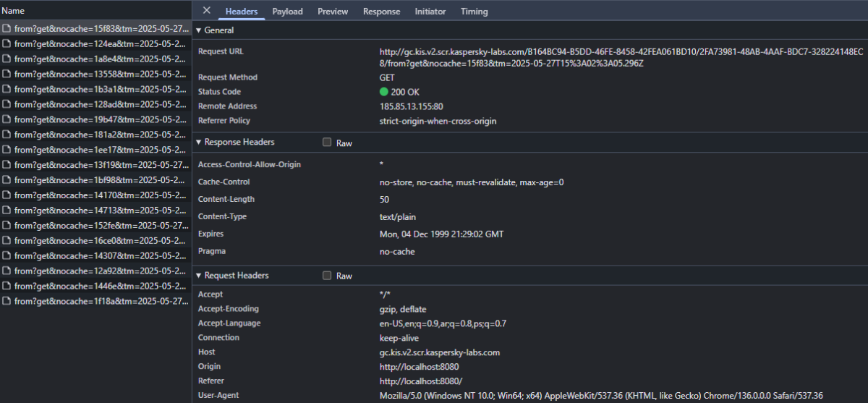The width and height of the screenshot is (868, 403).
Task: Click file icon of nocache=124ea request
Action: tap(7, 44)
